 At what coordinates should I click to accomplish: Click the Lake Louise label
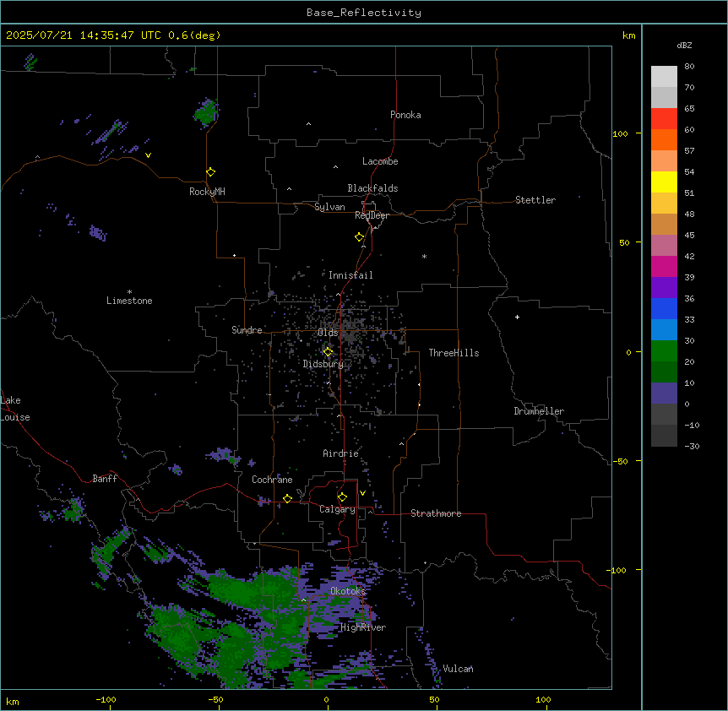15,409
